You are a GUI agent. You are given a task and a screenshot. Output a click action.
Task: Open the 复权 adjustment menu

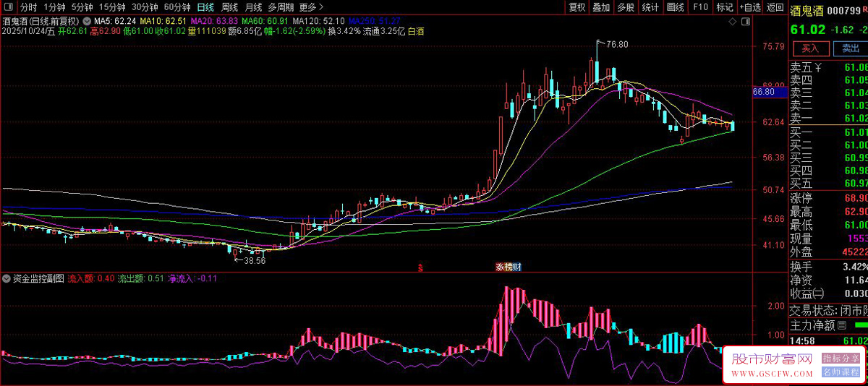pyautogui.click(x=576, y=7)
